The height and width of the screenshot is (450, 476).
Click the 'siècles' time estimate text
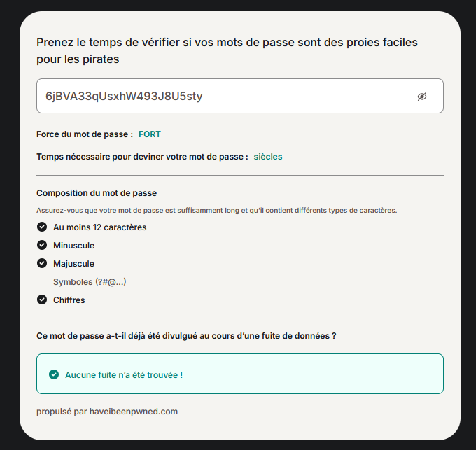pyautogui.click(x=268, y=157)
